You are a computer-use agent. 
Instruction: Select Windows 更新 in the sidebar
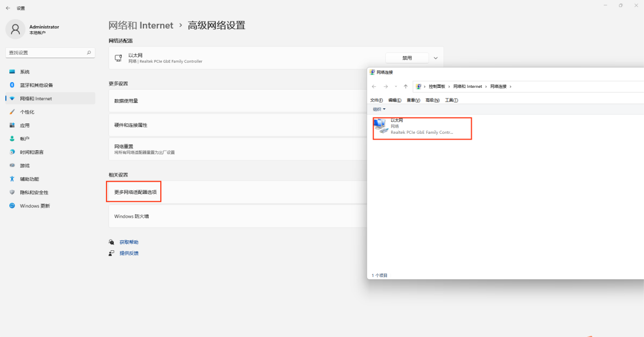tap(34, 205)
